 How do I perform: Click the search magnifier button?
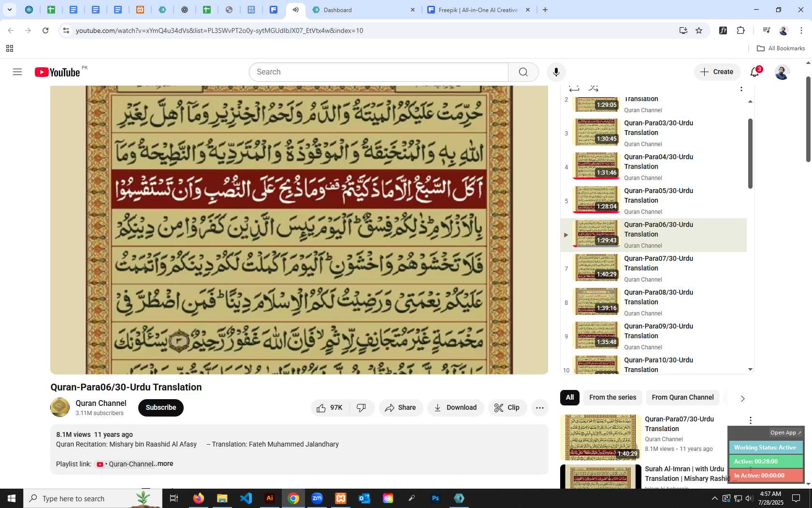[523, 72]
